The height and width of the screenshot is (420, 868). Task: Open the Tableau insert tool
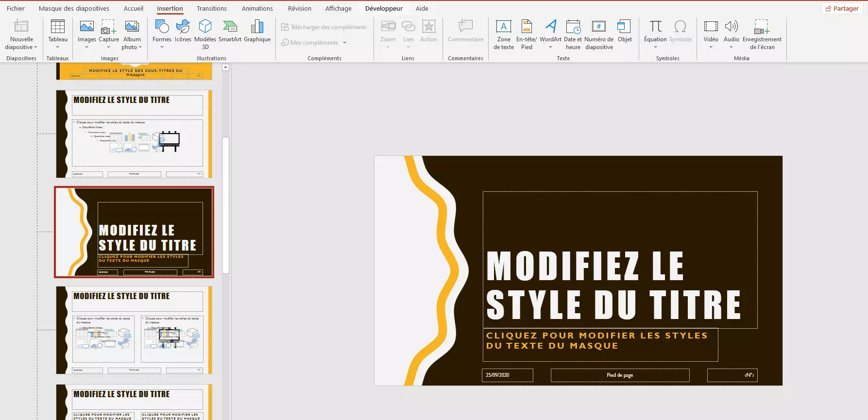click(x=58, y=26)
